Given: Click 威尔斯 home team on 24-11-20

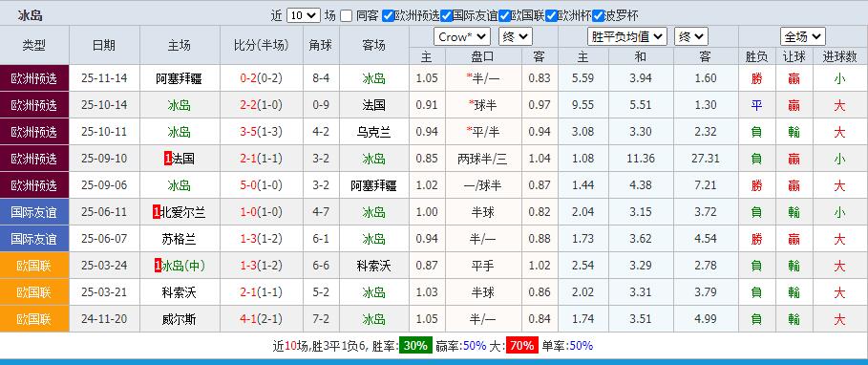Looking at the screenshot, I should coord(180,319).
